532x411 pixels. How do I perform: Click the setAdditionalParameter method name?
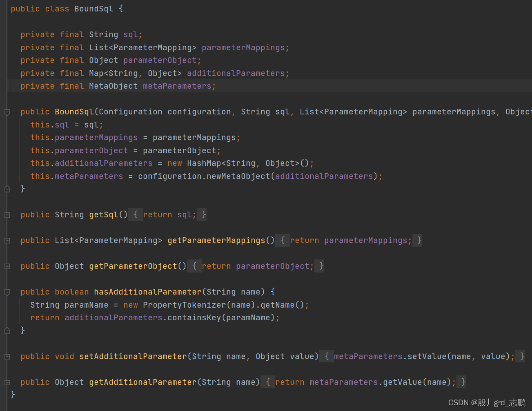(x=133, y=357)
